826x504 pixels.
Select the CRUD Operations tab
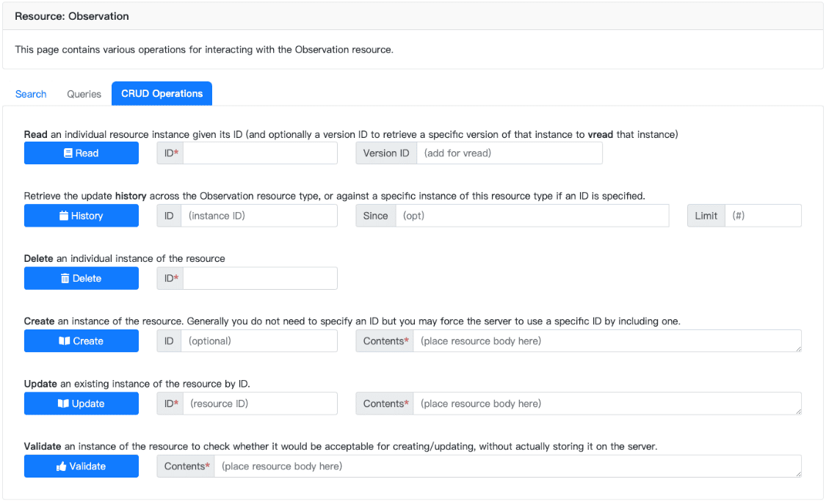(162, 94)
